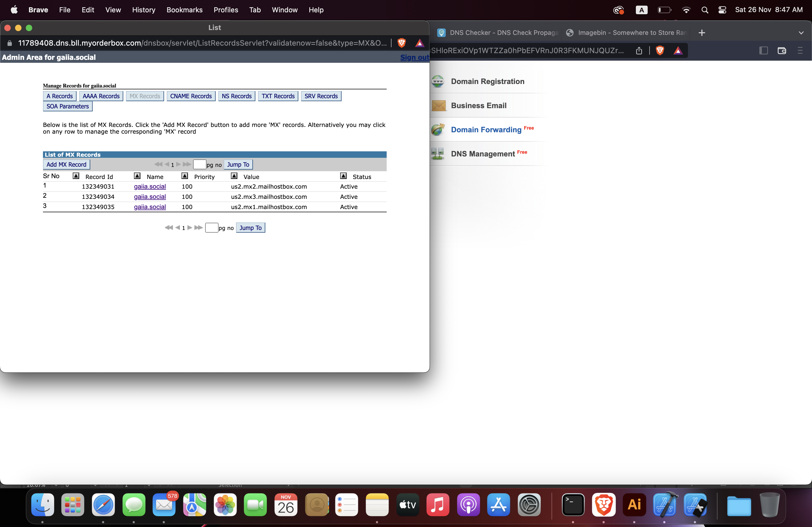
Task: Open NS Records tab
Action: click(237, 96)
